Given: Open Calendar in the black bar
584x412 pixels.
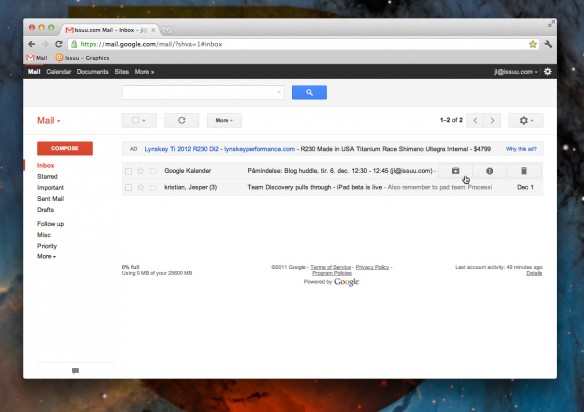Looking at the screenshot, I should click(58, 72).
